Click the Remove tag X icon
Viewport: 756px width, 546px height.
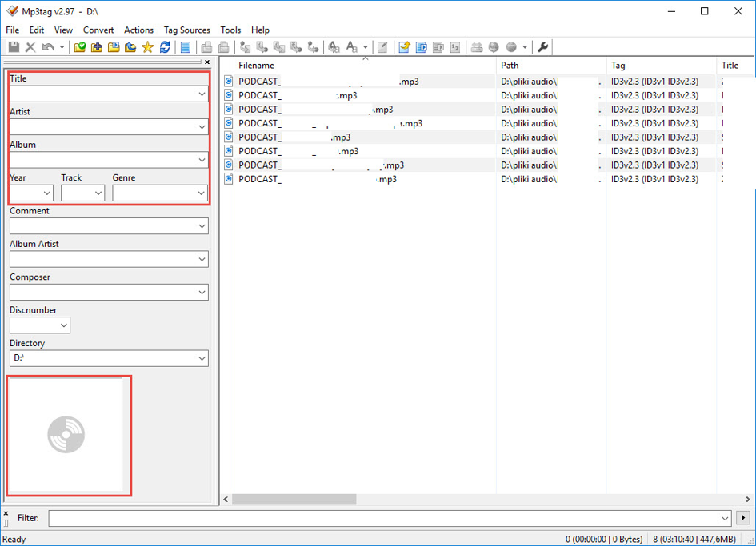[30, 47]
